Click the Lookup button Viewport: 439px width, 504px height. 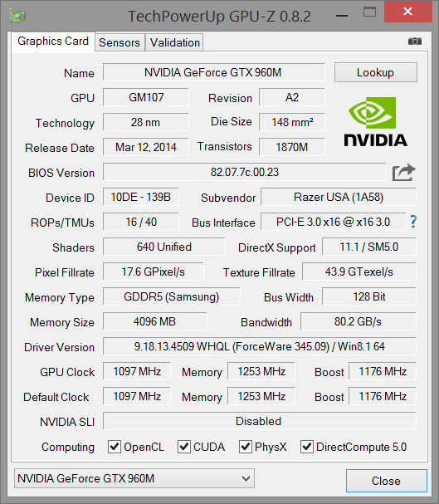click(376, 72)
